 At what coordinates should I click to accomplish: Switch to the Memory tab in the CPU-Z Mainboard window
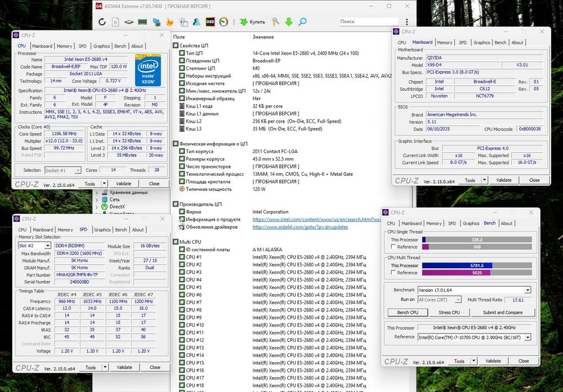coord(445,42)
